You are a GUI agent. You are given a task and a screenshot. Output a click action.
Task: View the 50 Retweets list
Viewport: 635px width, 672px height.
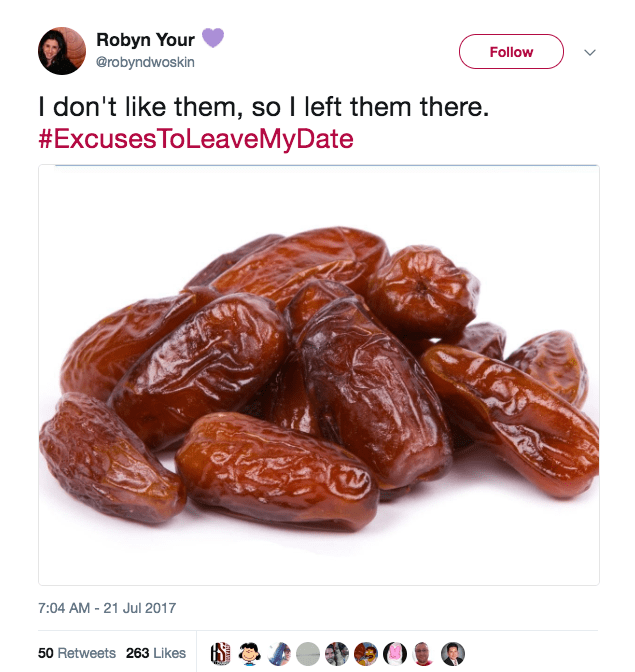[77, 653]
